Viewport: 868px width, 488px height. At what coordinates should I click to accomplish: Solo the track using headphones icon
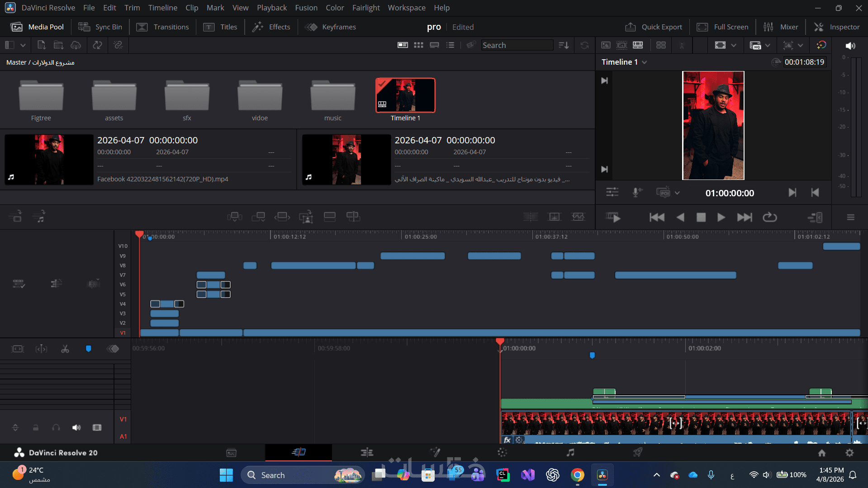tap(56, 427)
